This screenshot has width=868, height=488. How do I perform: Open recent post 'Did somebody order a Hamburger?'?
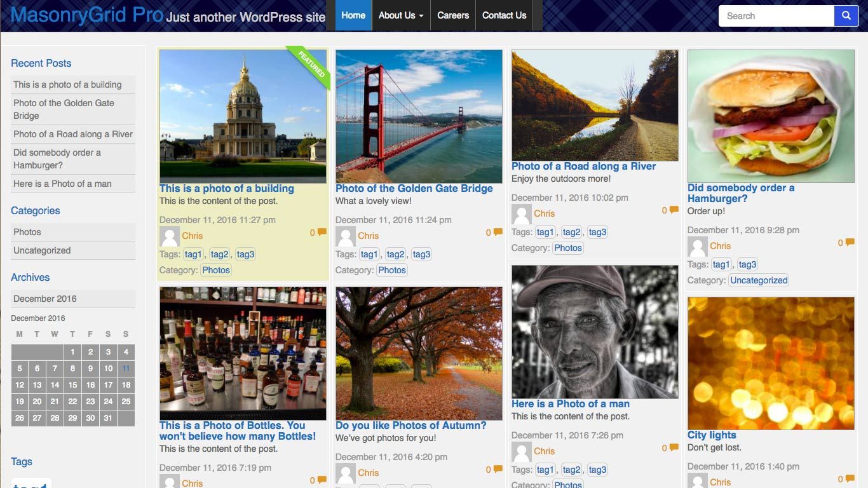coord(57,159)
